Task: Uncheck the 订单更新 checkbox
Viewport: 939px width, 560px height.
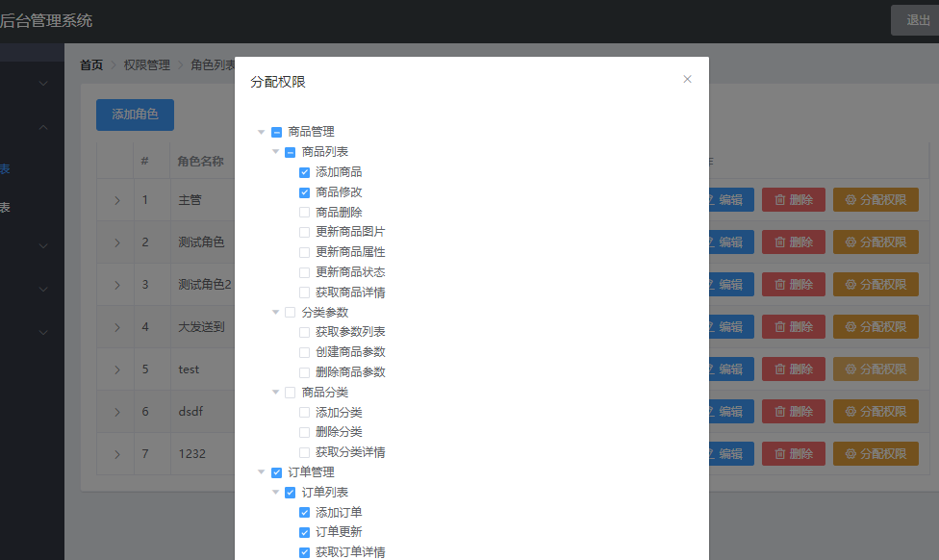Action: pos(304,532)
